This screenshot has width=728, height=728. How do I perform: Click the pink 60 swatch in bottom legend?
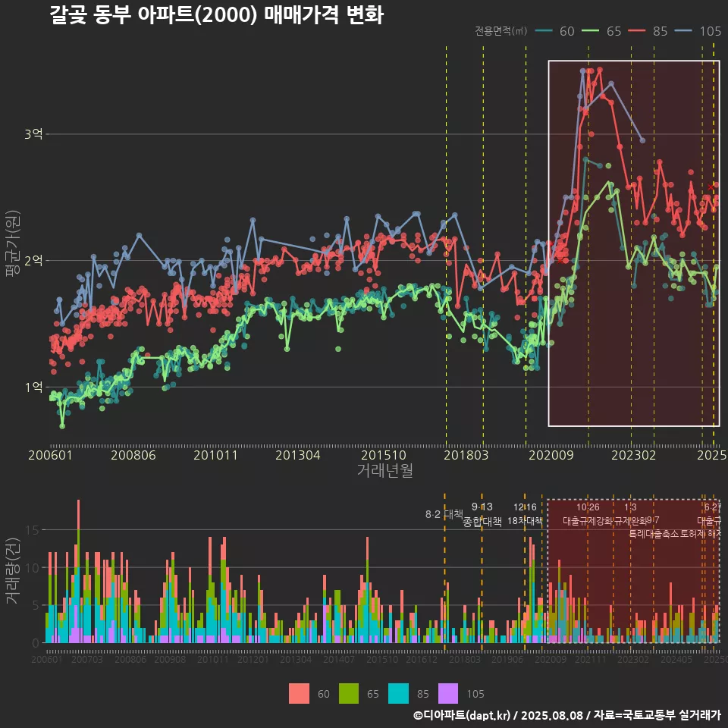tap(299, 694)
